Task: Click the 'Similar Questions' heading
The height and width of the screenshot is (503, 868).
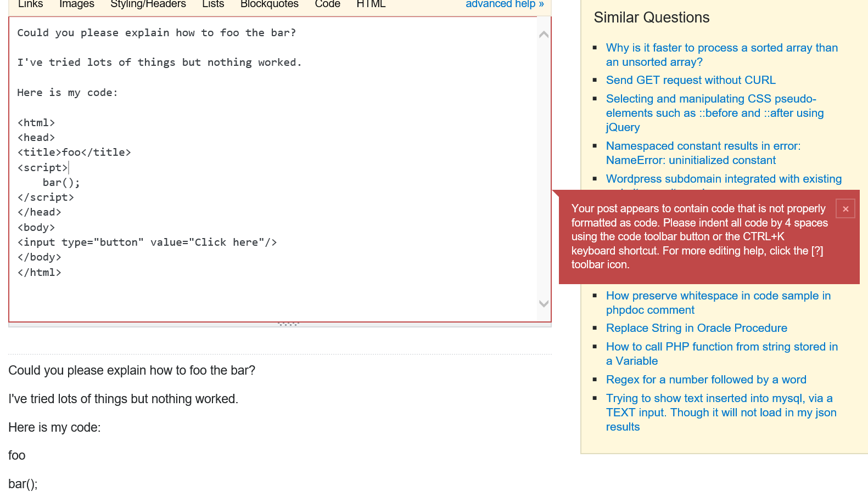Action: point(652,18)
